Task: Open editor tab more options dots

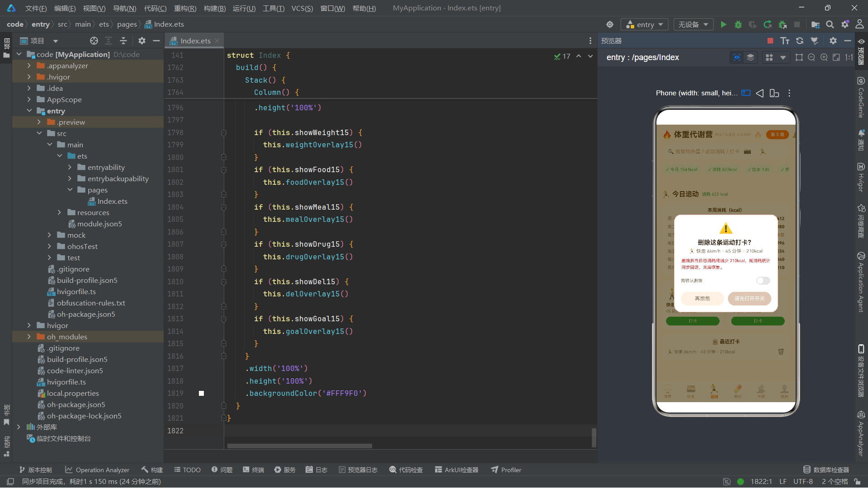Action: click(590, 41)
